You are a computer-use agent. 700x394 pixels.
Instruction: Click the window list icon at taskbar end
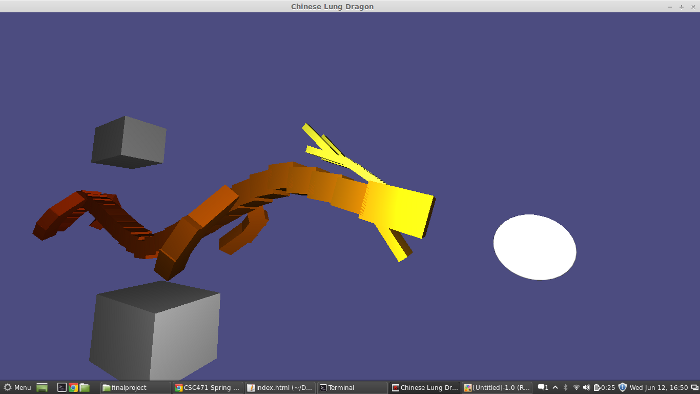tap(695, 387)
